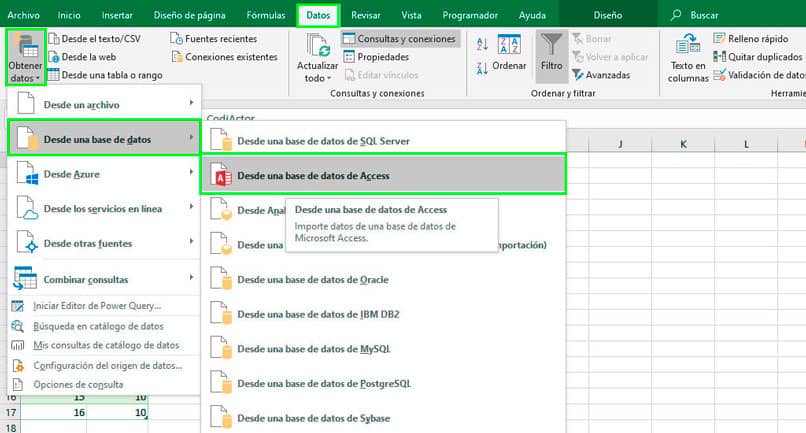806x433 pixels.
Task: Open the Revisar tab
Action: pyautogui.click(x=366, y=15)
